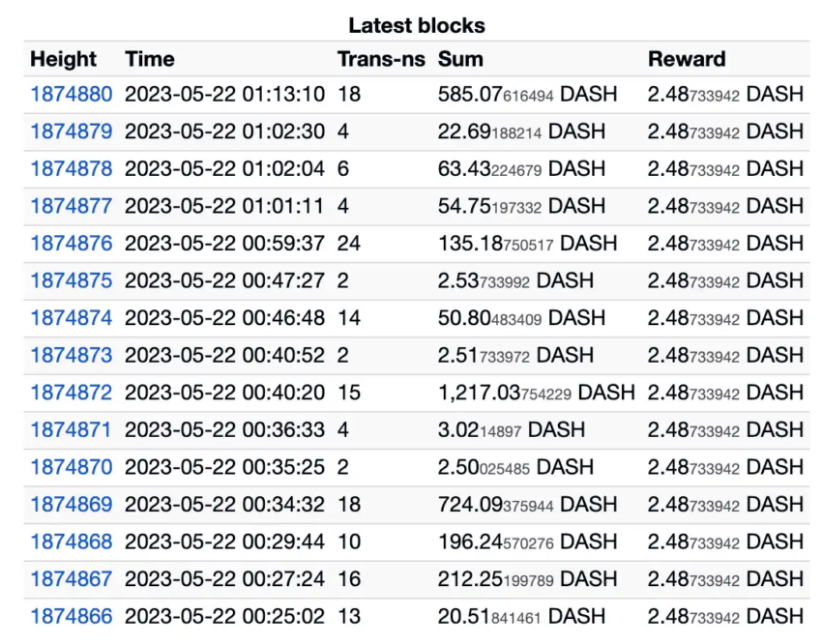View the oldest listed block 1874866
Image resolution: width=822 pixels, height=644 pixels.
point(72,616)
